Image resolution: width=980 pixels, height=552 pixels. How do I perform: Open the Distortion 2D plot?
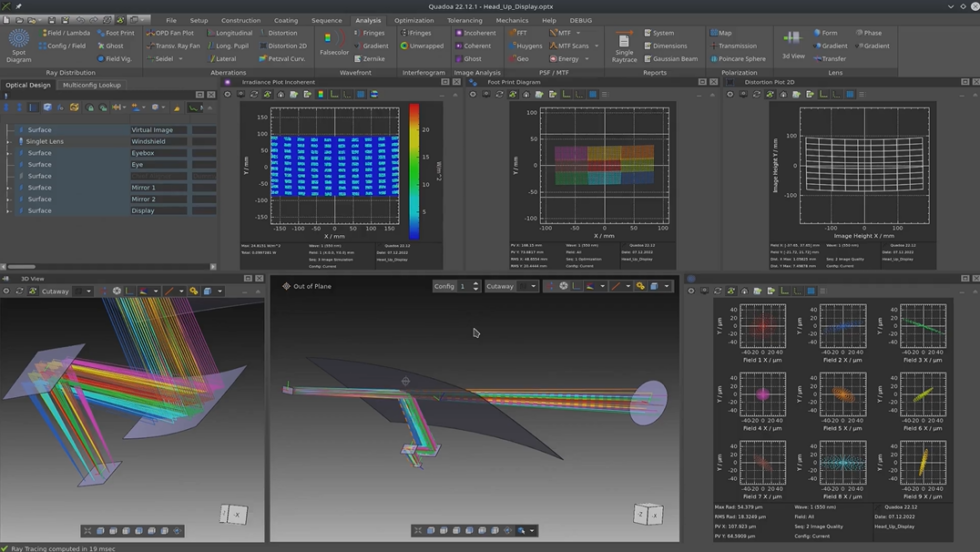click(282, 46)
